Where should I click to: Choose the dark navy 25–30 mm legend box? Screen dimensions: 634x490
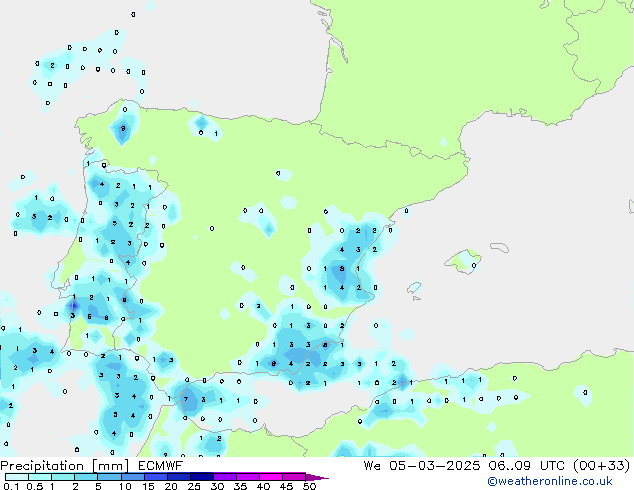[202, 477]
